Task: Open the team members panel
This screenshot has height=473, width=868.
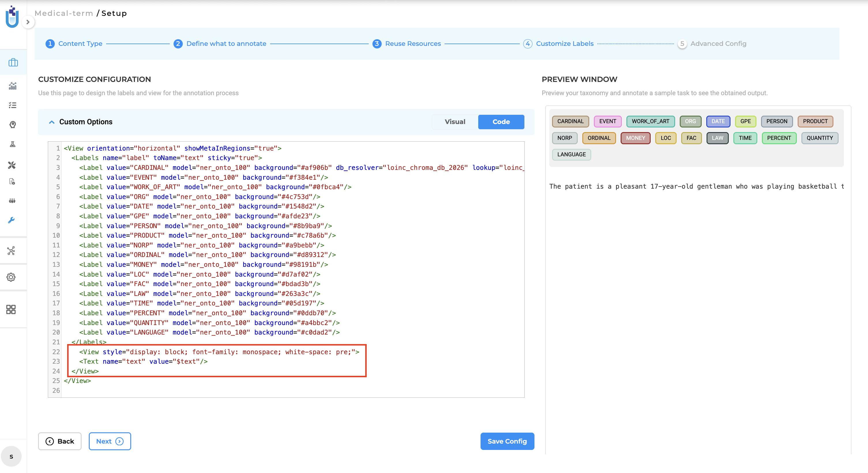Action: [12, 201]
